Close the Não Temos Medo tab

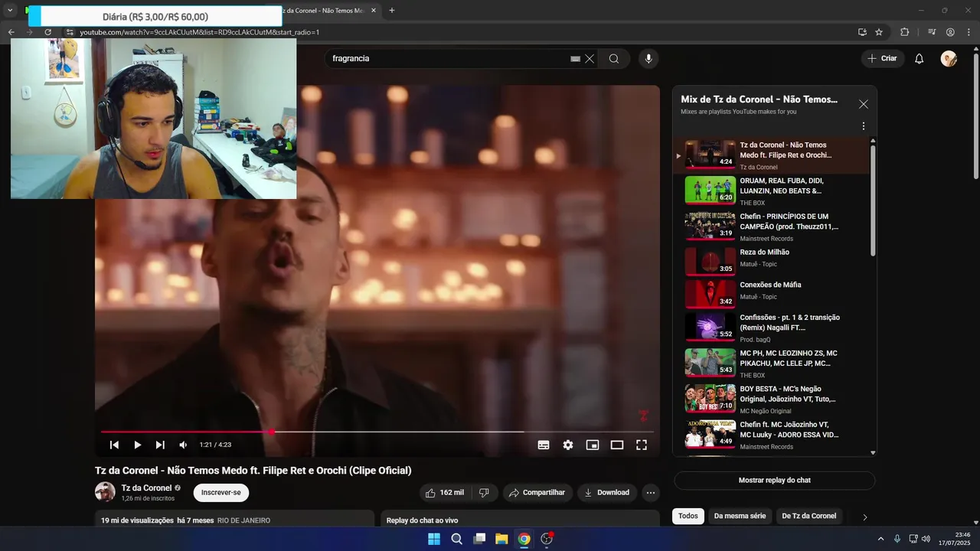point(374,11)
